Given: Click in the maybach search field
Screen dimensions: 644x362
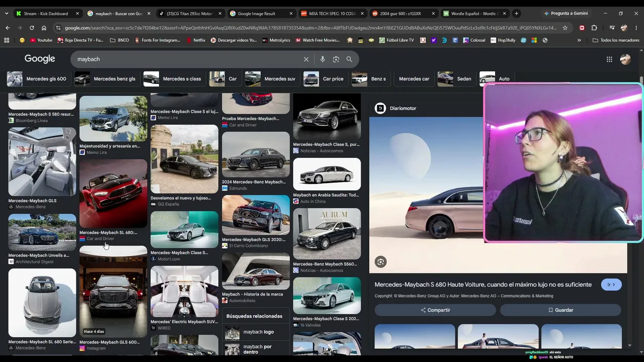Looking at the screenshot, I should (188, 59).
